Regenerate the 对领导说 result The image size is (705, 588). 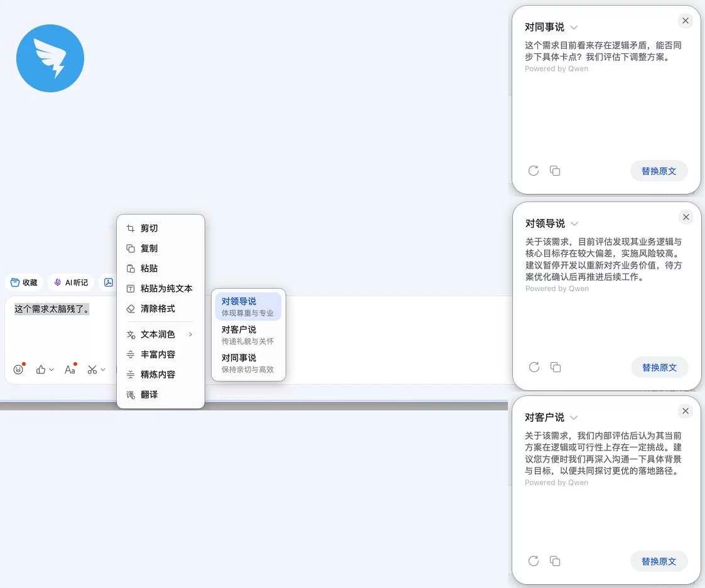tap(534, 367)
